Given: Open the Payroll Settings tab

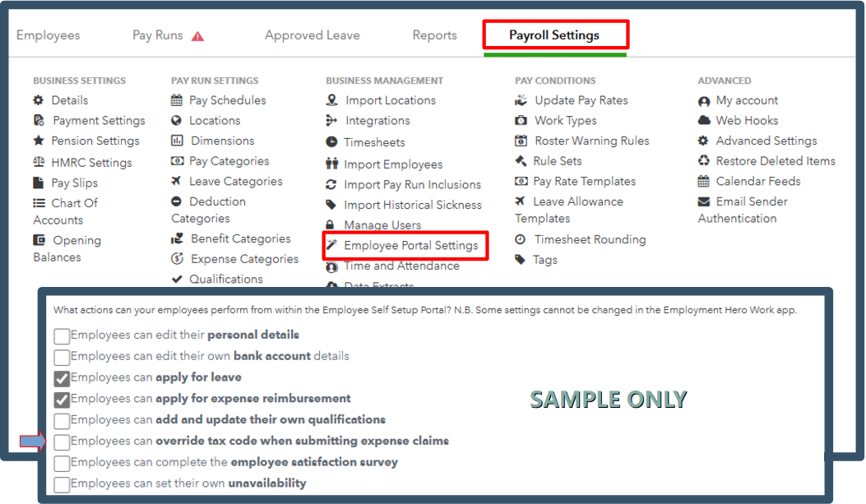Looking at the screenshot, I should [554, 35].
